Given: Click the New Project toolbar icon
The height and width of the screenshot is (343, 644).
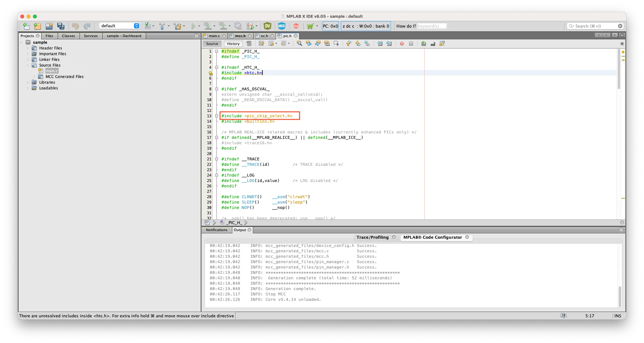Looking at the screenshot, I should point(37,26).
